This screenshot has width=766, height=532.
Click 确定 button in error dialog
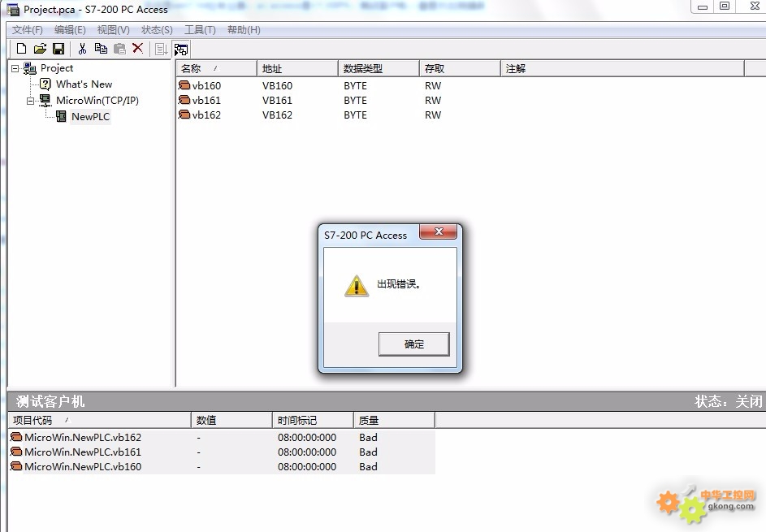[413, 344]
